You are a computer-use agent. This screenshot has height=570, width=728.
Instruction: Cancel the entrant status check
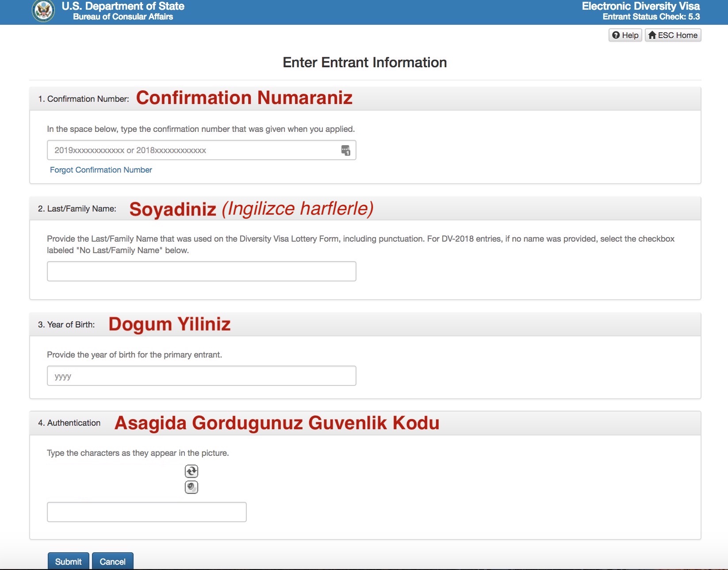coord(113,561)
